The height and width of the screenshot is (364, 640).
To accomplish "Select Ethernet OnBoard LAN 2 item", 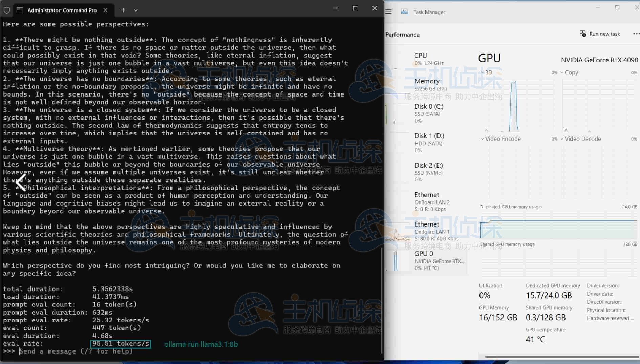I will click(432, 201).
